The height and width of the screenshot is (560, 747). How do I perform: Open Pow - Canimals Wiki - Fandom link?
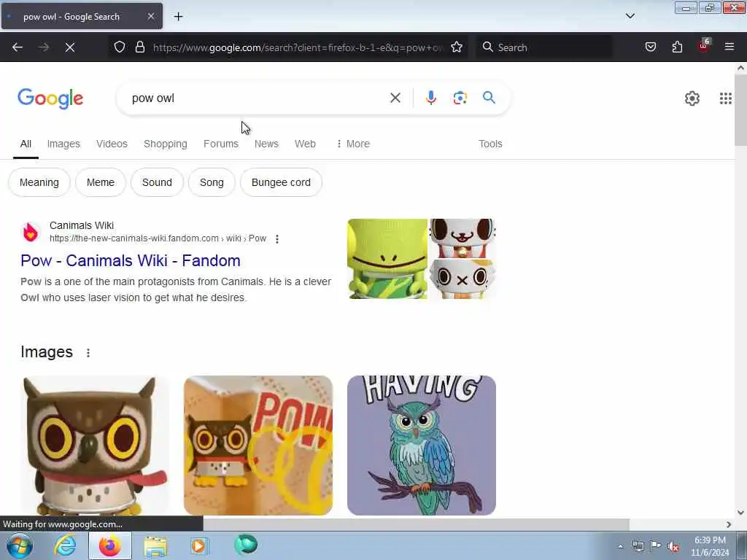point(131,260)
